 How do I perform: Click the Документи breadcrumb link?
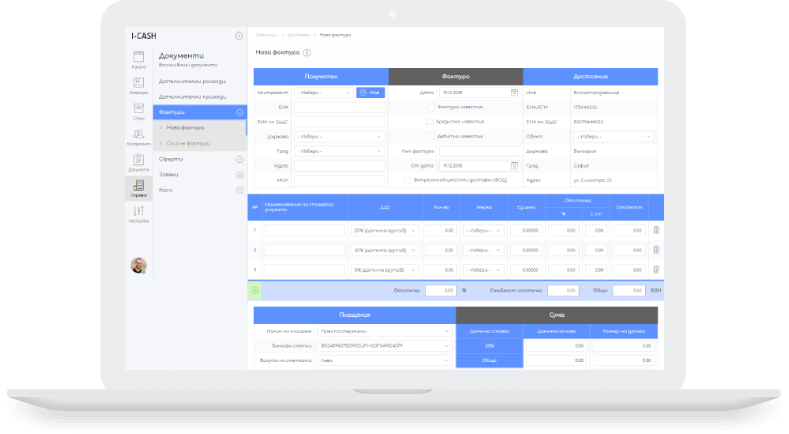[x=299, y=35]
